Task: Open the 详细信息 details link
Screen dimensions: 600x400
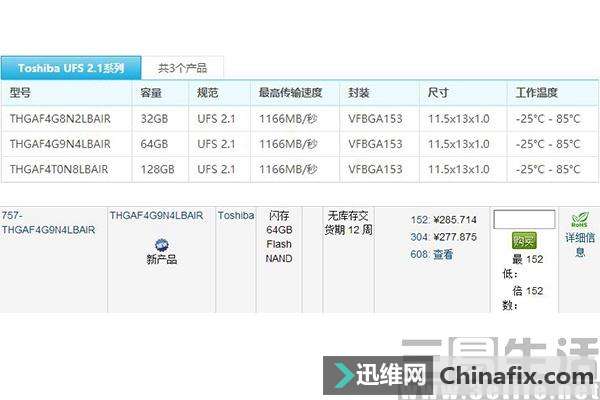Action: (580, 245)
